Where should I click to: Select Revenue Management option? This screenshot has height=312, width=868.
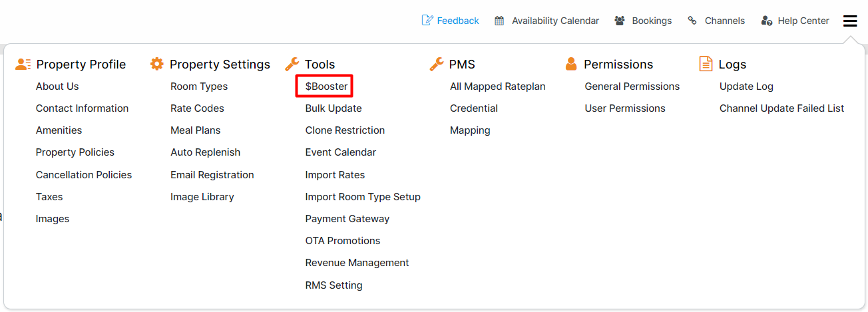[357, 263]
